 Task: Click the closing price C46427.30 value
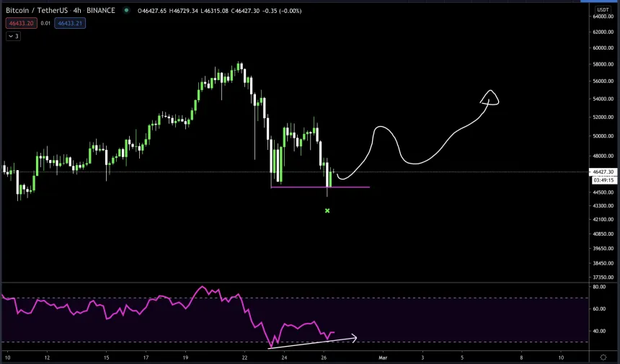[245, 11]
